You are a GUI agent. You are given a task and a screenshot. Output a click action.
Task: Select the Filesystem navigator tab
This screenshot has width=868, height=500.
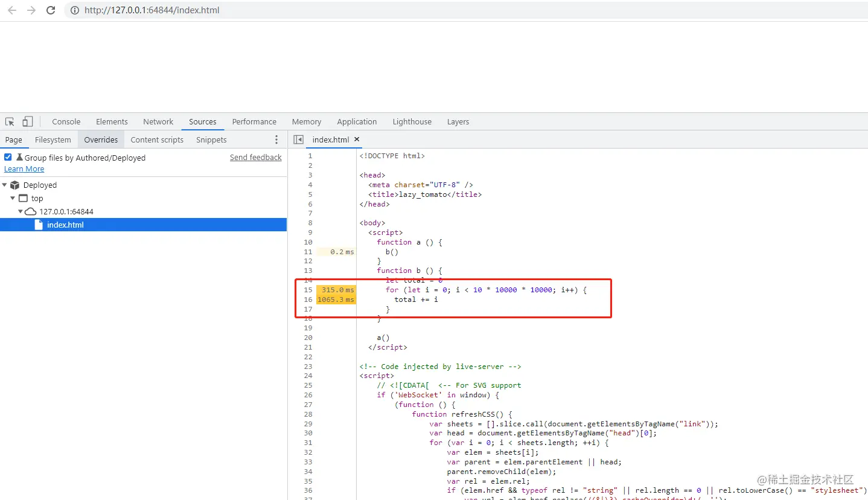coord(53,139)
